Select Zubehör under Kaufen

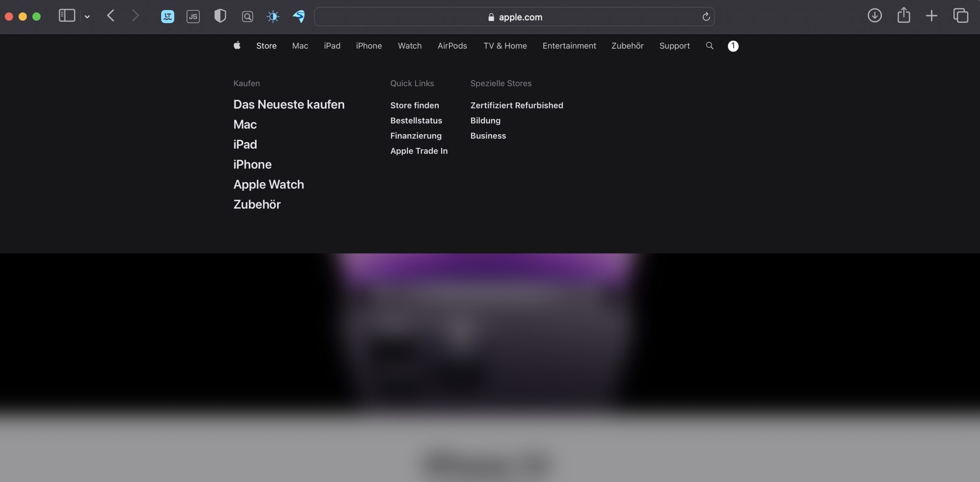click(257, 204)
